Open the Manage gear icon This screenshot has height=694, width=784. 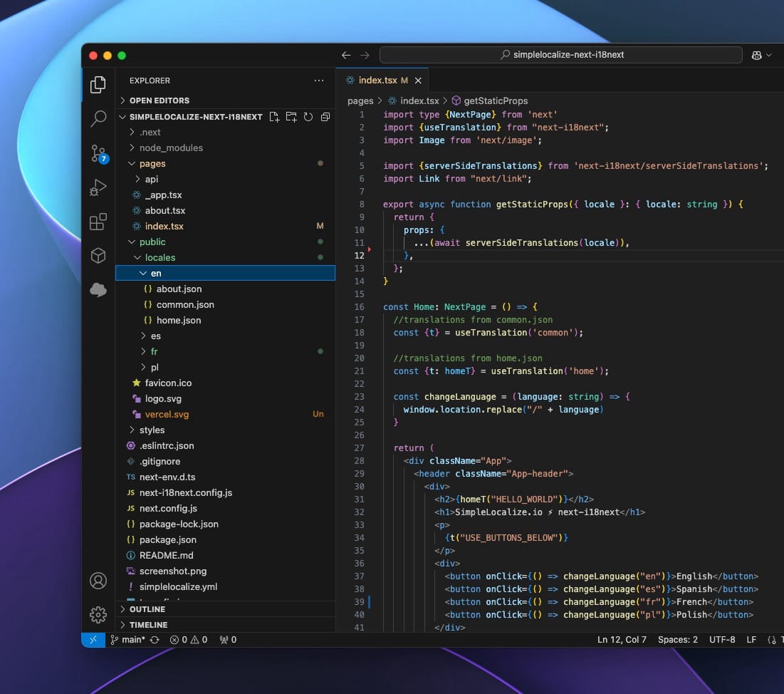click(x=98, y=614)
